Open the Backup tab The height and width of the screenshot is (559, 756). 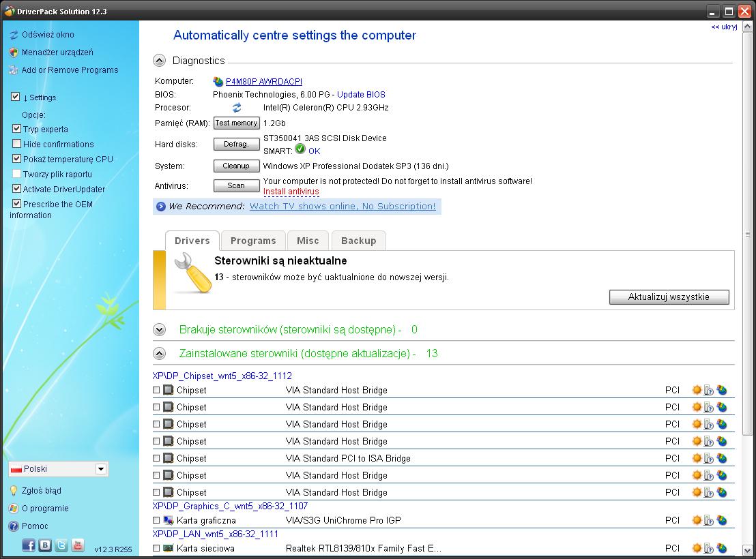(359, 241)
